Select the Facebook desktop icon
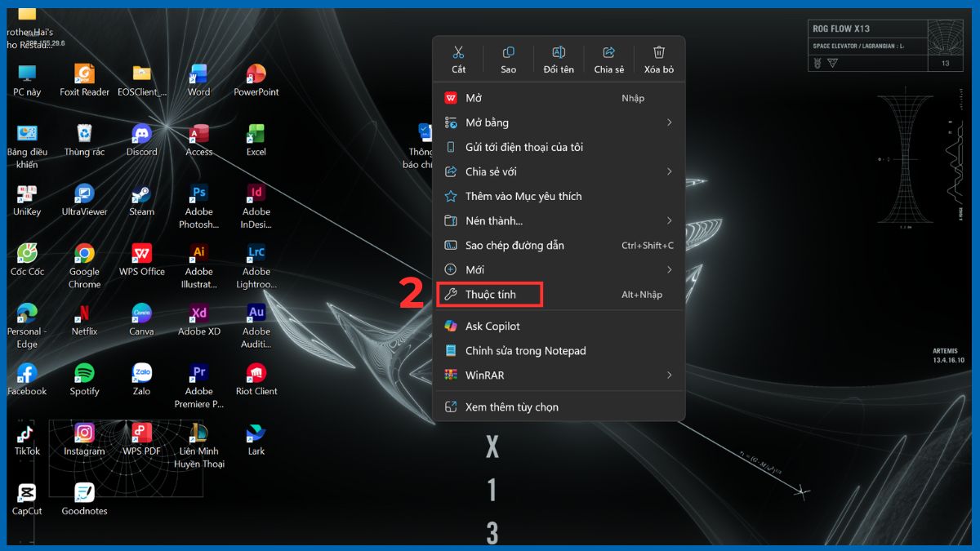The width and height of the screenshot is (980, 551). tap(27, 380)
